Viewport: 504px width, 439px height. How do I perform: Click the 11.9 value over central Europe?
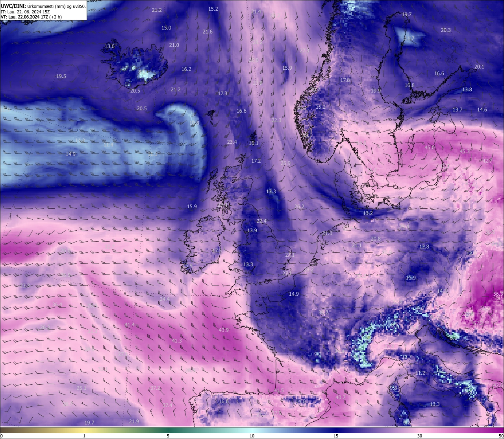point(411,278)
